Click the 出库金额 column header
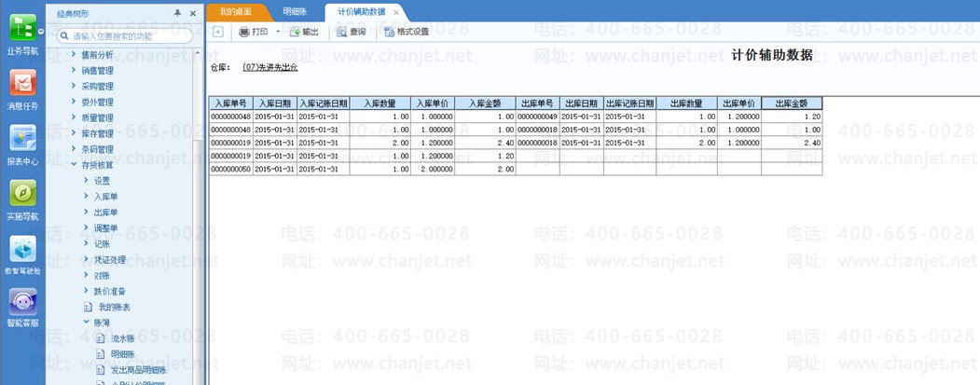 click(x=792, y=103)
